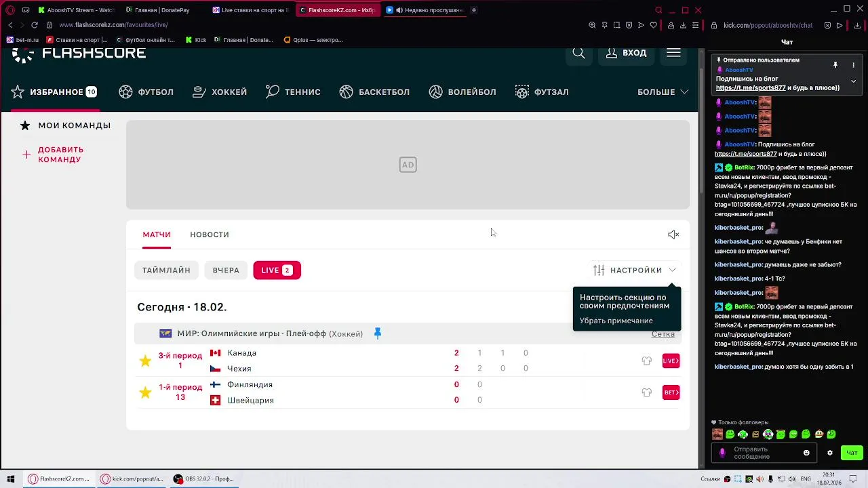
Task: Open emoji picker in Kick chat
Action: click(x=806, y=453)
